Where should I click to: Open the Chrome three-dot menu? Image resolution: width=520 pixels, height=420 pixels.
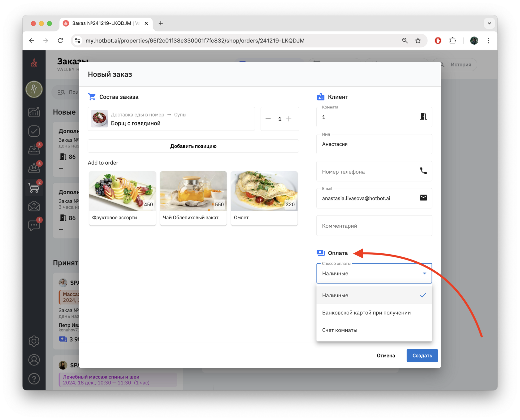[x=489, y=41]
